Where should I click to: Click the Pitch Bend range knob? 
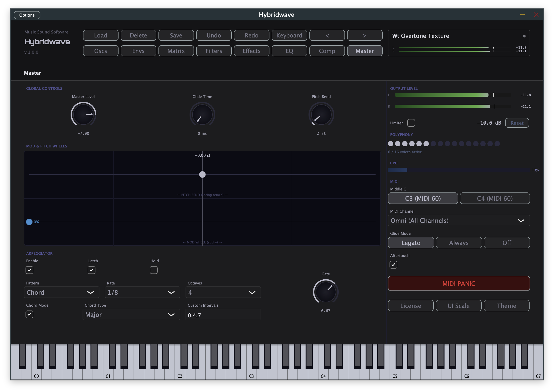click(x=321, y=114)
